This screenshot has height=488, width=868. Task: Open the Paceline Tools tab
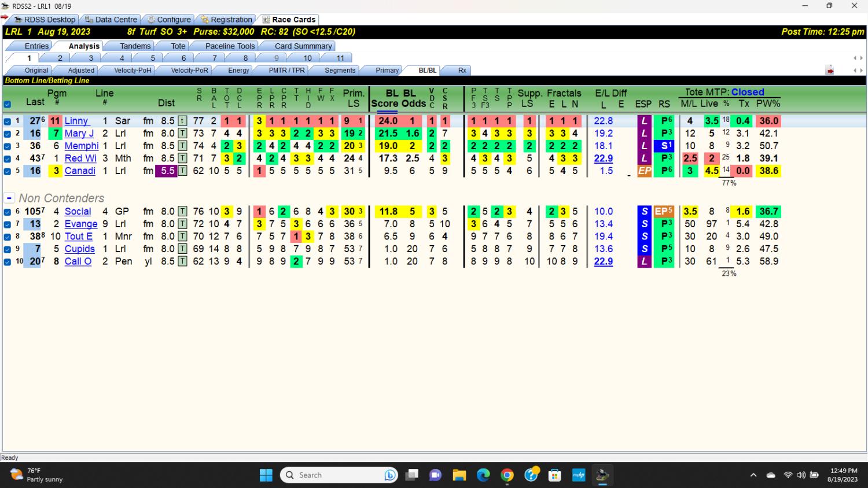(230, 46)
